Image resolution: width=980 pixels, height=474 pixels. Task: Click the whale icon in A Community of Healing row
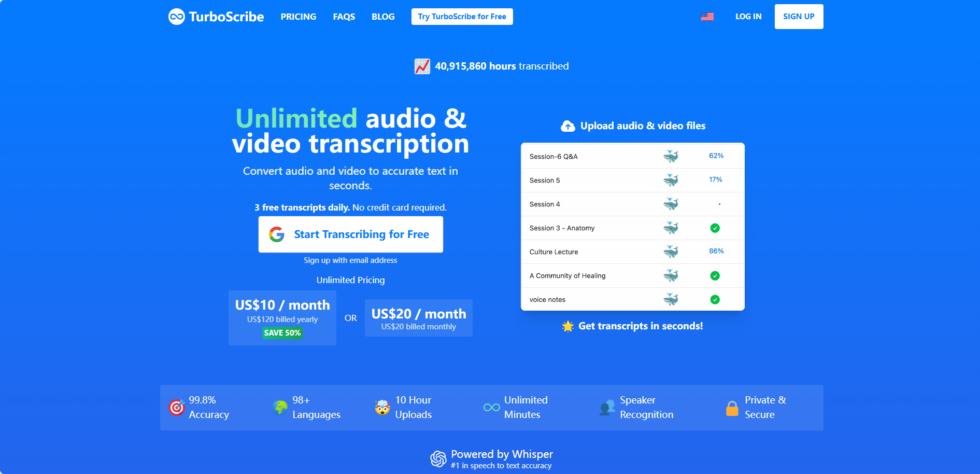(x=671, y=275)
